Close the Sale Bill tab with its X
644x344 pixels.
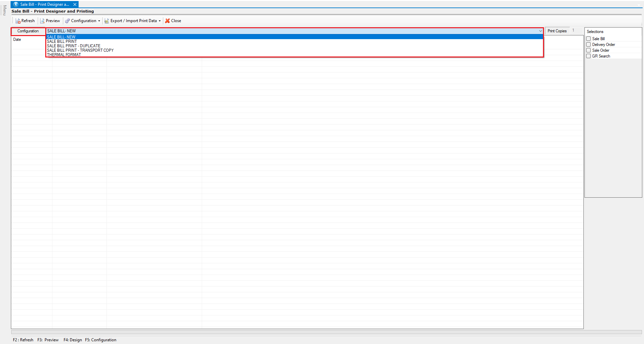coord(75,4)
